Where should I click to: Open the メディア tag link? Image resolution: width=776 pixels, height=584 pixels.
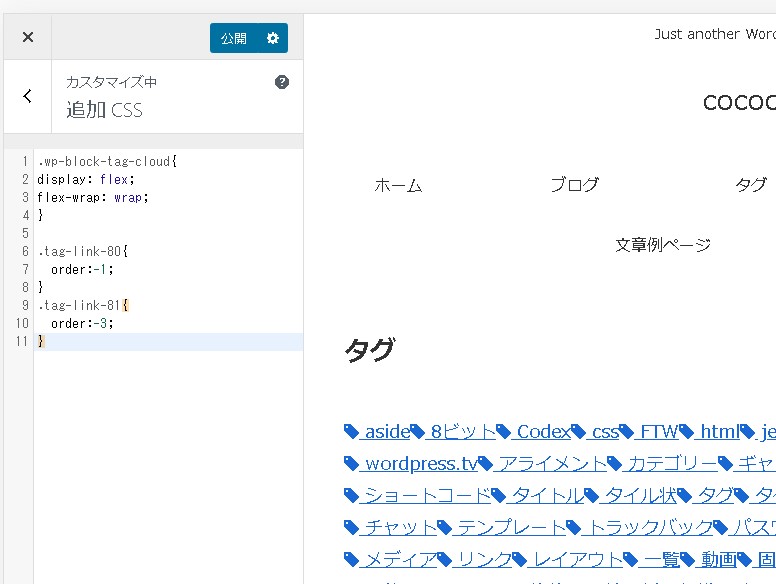point(399,560)
